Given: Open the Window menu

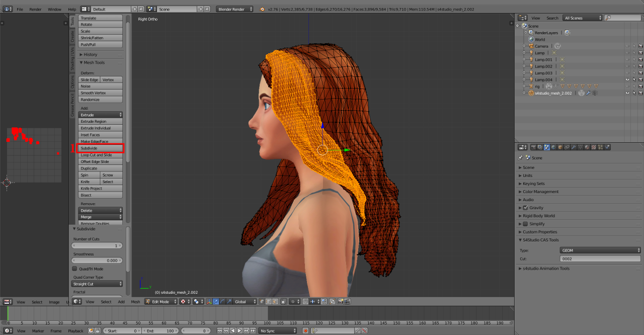Looking at the screenshot, I should (x=54, y=9).
